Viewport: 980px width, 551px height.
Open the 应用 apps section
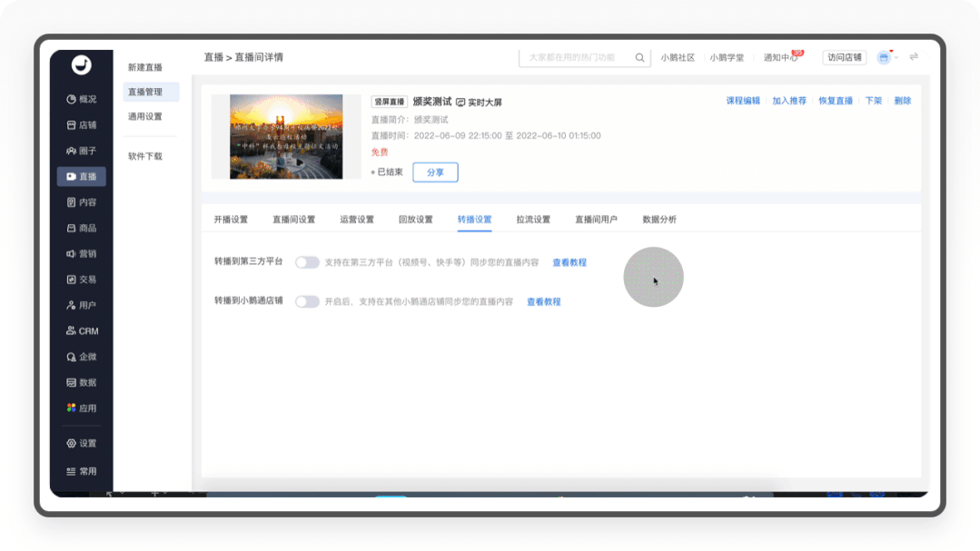pyautogui.click(x=81, y=408)
